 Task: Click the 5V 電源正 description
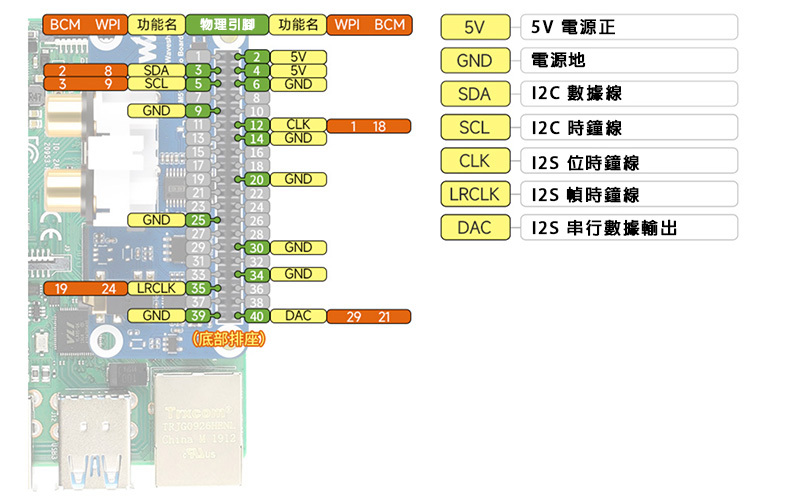pyautogui.click(x=629, y=27)
